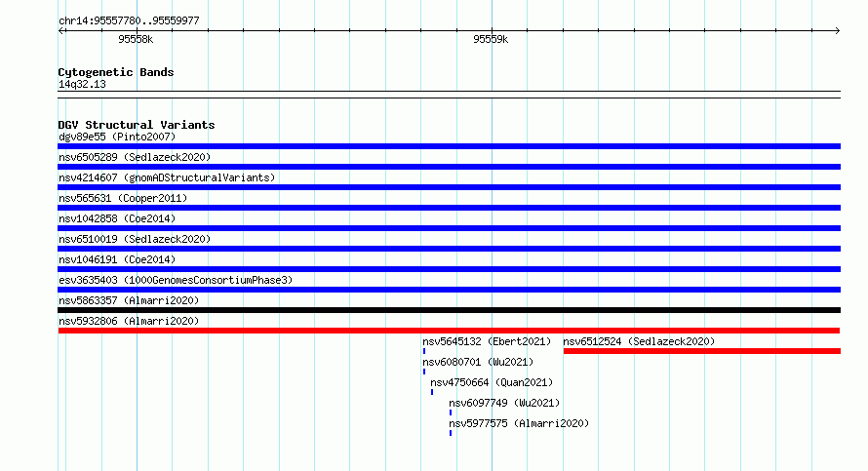
Task: Click the DGV Structural Variants track title
Action: (x=137, y=125)
